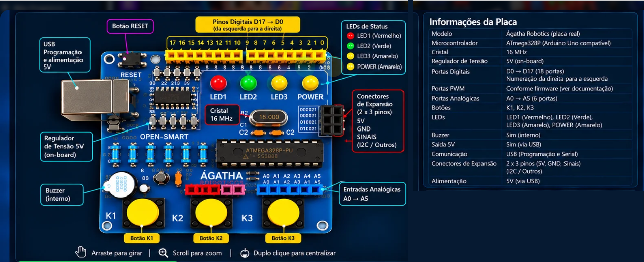The image size is (644, 262).
Task: Select the pink pin header on the board
Action: coord(233,190)
